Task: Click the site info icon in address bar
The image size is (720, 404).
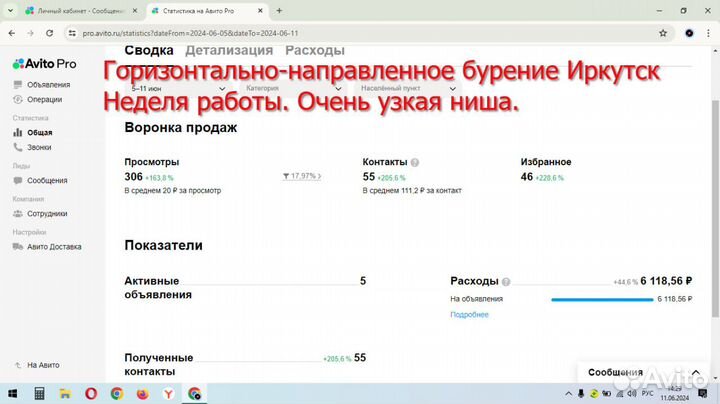Action: pos(72,33)
